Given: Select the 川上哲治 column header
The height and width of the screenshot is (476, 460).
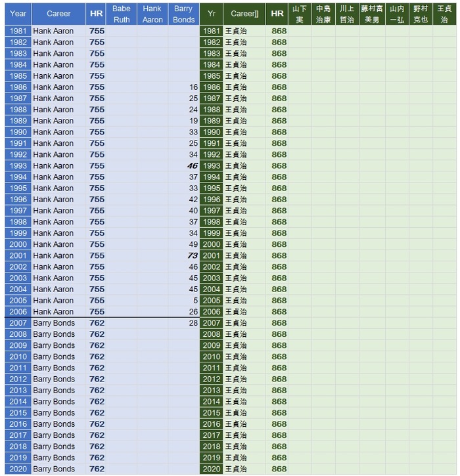Looking at the screenshot, I should tap(347, 14).
